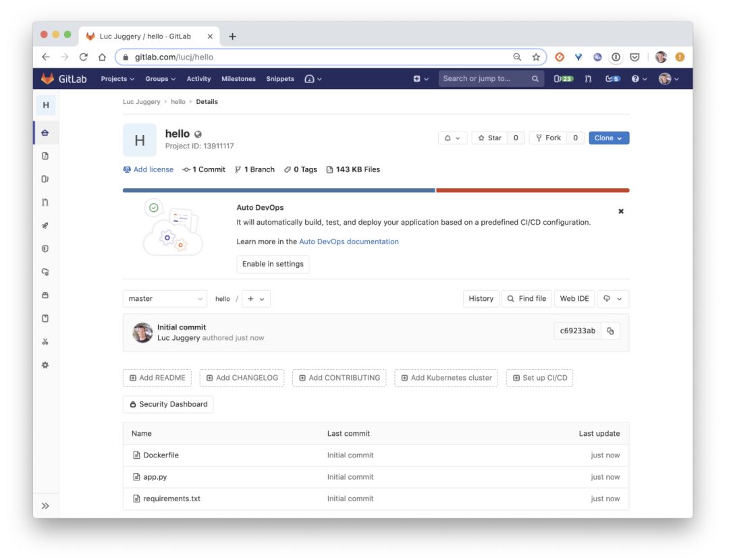The width and height of the screenshot is (729, 560).
Task: Open project overview home icon in sidebar
Action: [x=45, y=133]
